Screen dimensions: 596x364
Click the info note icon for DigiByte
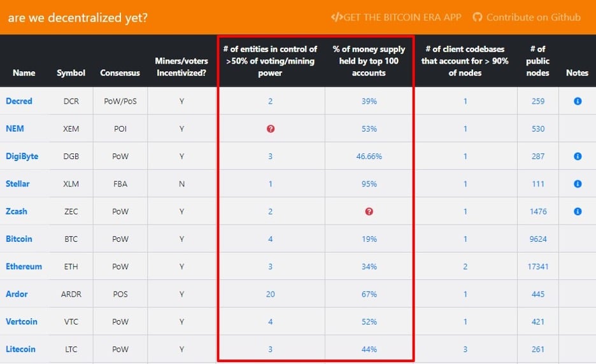(578, 156)
